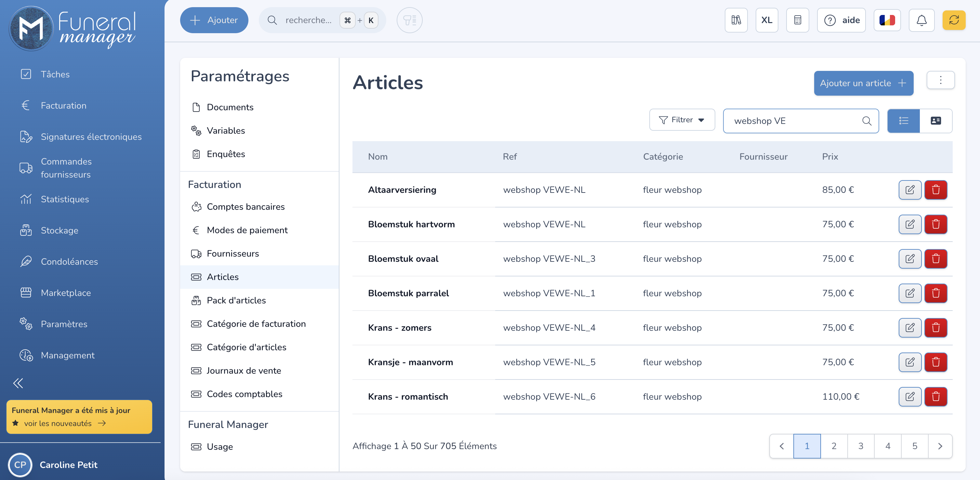
Task: Open Statistiques in the sidebar
Action: (65, 199)
